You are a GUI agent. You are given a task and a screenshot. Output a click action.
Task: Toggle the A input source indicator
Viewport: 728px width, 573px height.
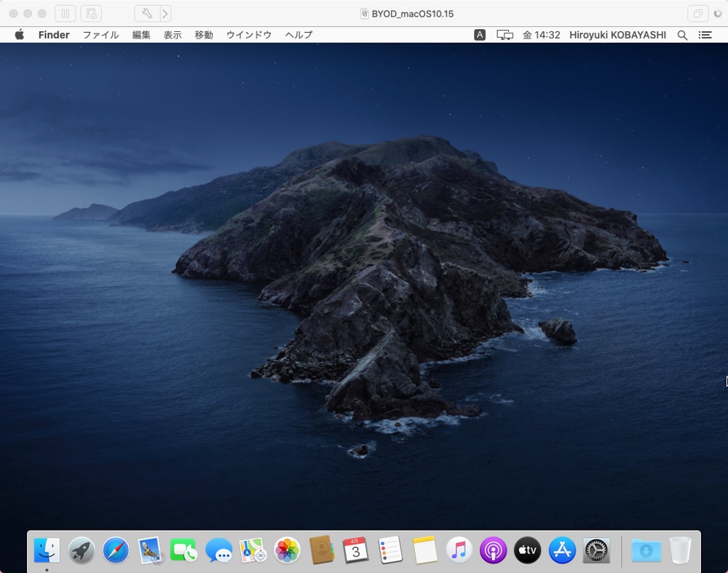tap(479, 34)
